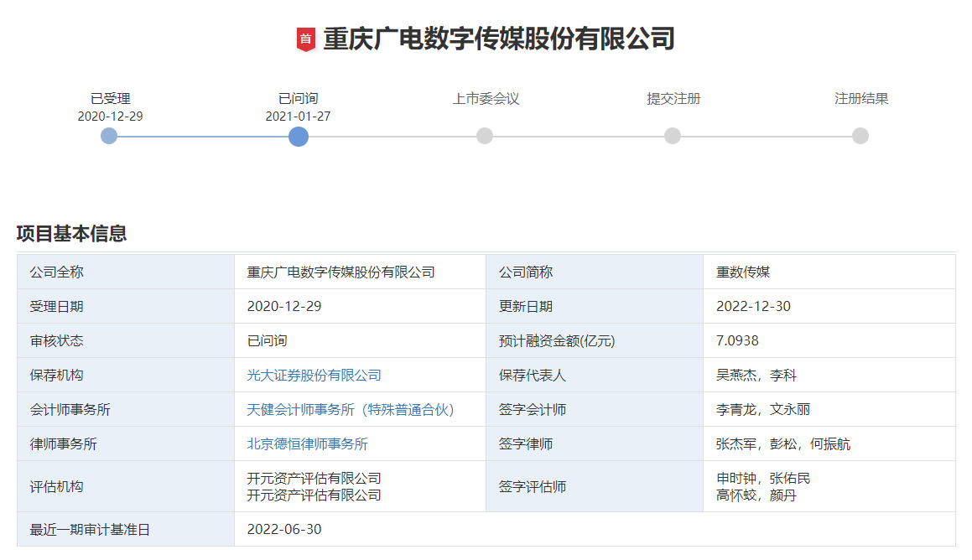This screenshot has height=560, width=972.
Task: Click the 最近一期审计基准日 table label
Action: coord(90,530)
